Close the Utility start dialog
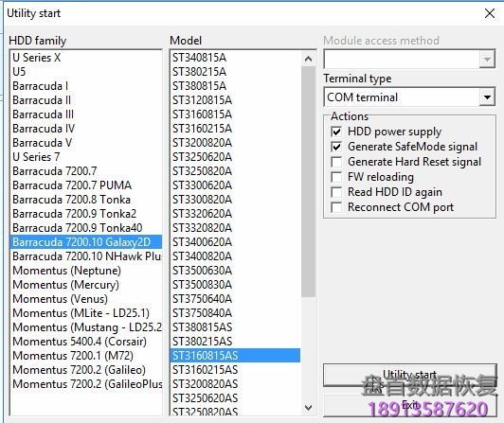The height and width of the screenshot is (423, 504). (490, 13)
